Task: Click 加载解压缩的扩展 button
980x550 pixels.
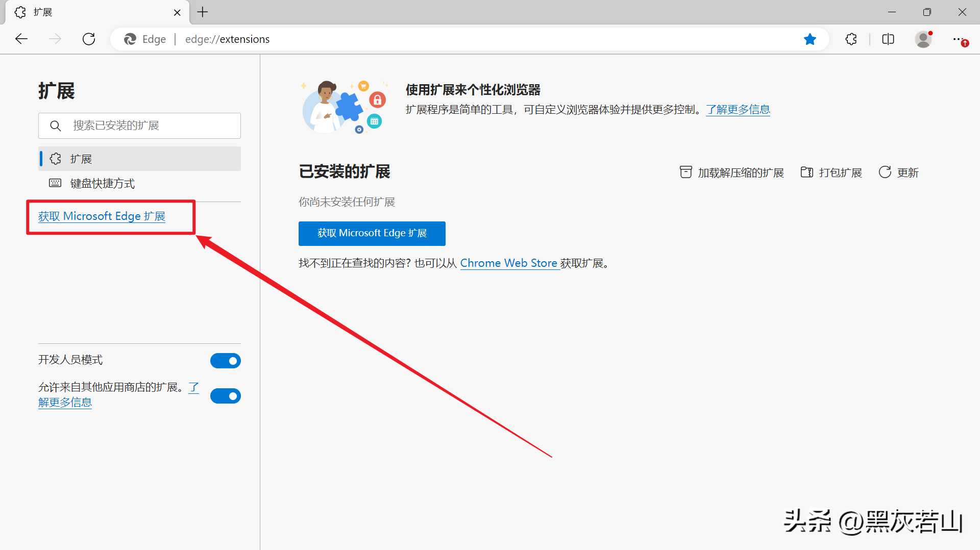Action: [x=731, y=172]
